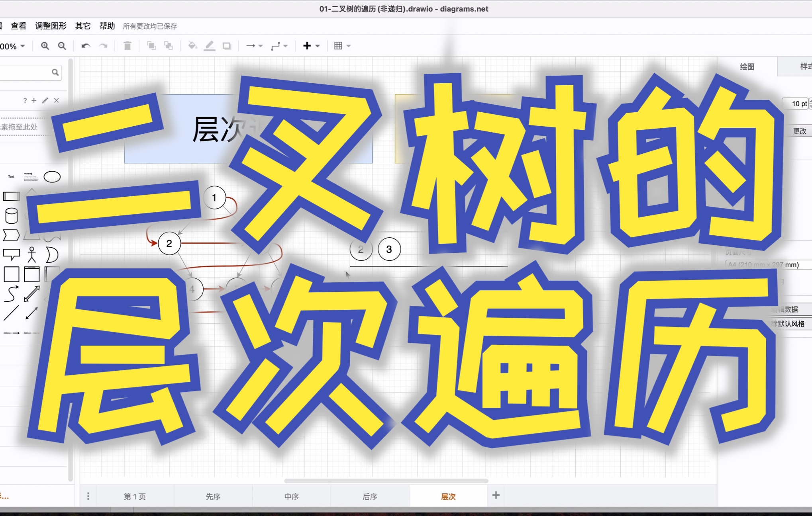Screen dimensions: 812x516
Task: Click the redo arrow icon
Action: point(103,46)
